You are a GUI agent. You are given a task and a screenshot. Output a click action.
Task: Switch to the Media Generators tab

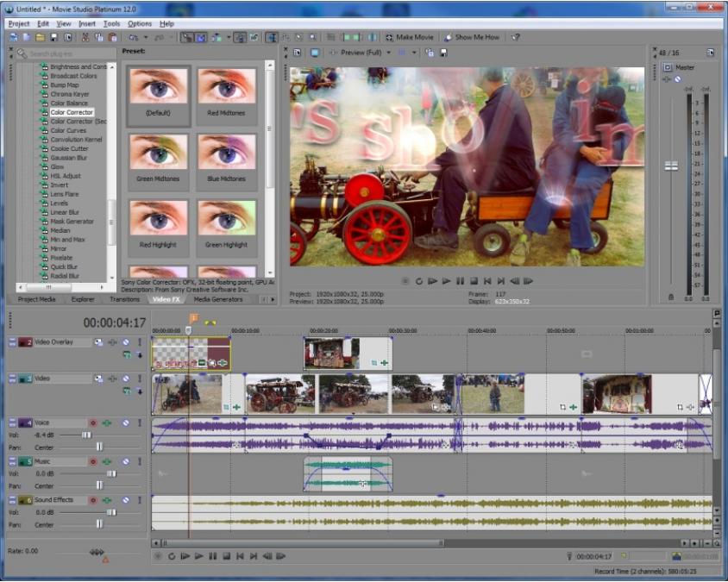[218, 299]
